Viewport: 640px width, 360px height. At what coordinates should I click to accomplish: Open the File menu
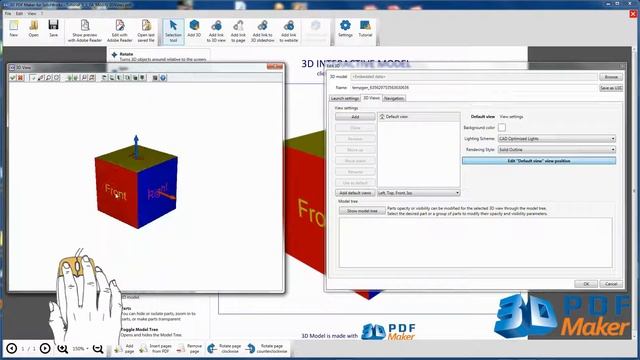pos(8,13)
